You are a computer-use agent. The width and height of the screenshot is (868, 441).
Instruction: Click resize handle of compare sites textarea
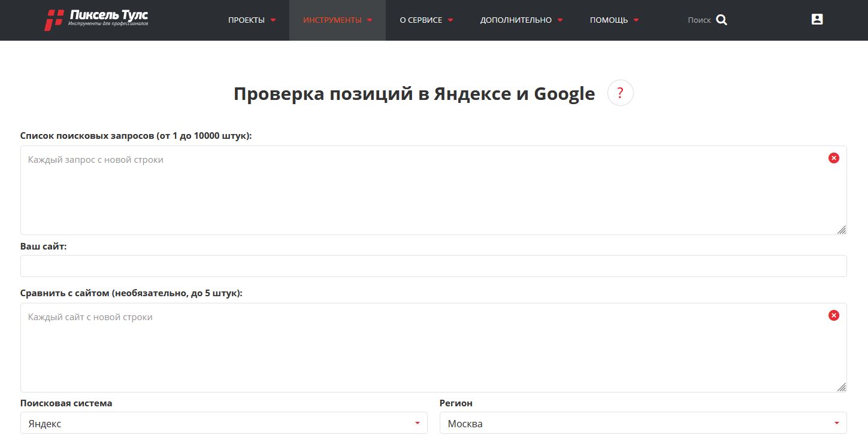(842, 387)
